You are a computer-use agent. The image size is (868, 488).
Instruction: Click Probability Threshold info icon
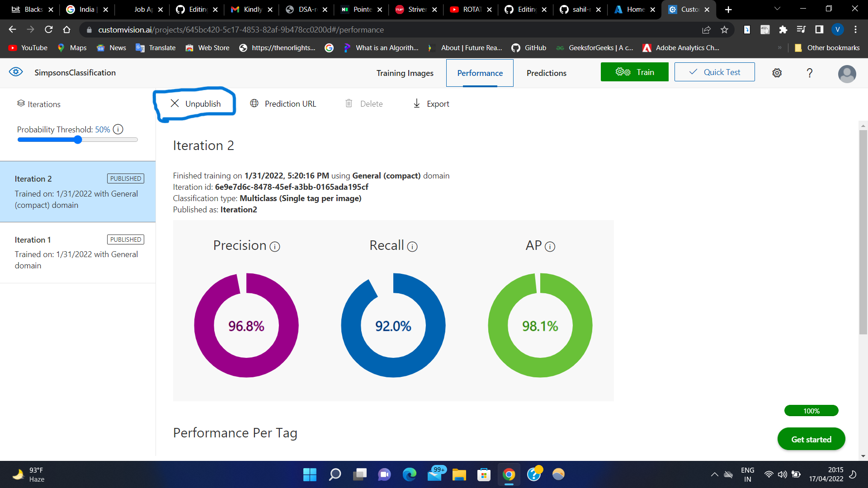click(x=118, y=130)
